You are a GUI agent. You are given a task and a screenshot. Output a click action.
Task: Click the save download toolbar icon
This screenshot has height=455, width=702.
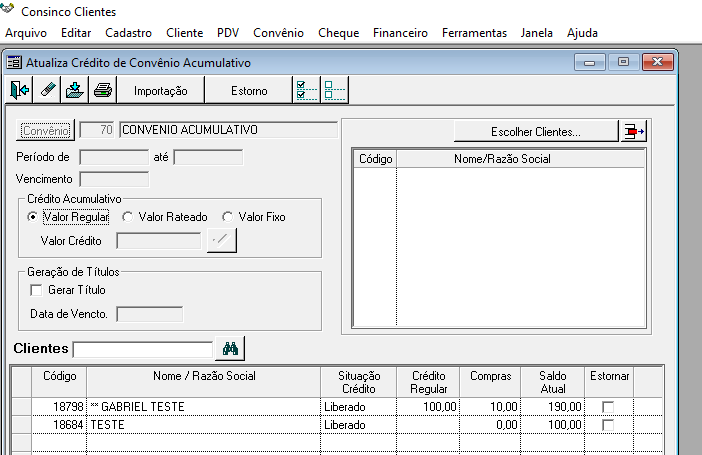(75, 90)
